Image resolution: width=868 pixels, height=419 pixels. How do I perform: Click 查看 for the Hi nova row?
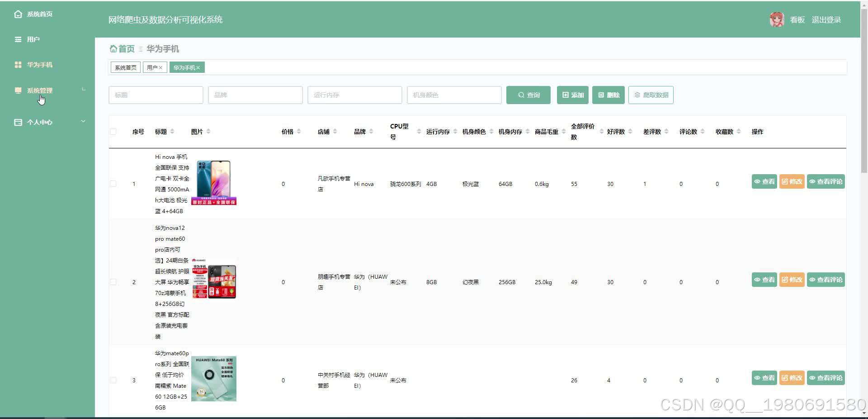click(764, 181)
